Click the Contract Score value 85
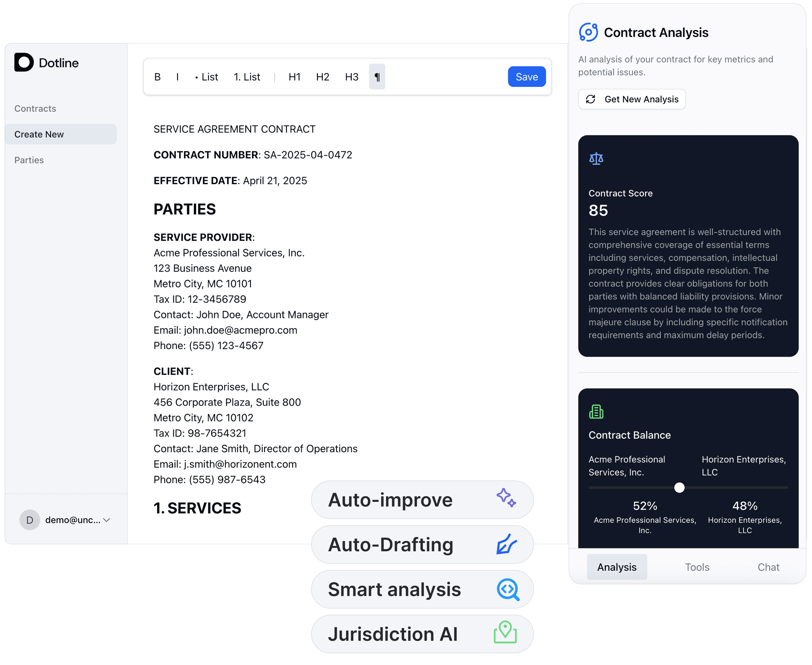The height and width of the screenshot is (665, 812). 598,210
